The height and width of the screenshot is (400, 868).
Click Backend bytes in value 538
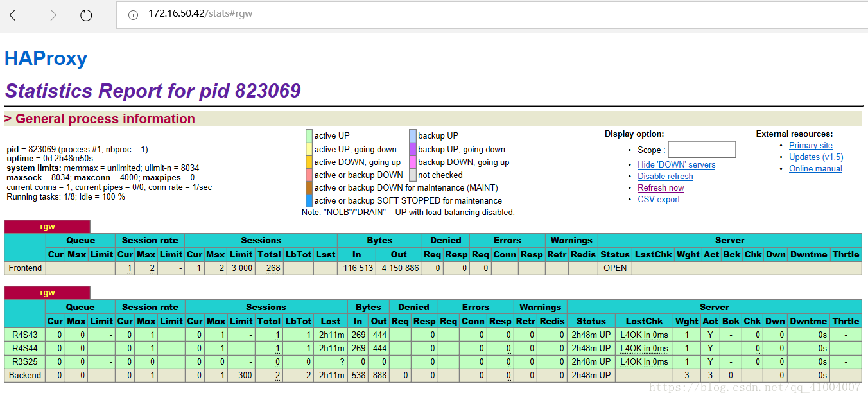point(358,375)
